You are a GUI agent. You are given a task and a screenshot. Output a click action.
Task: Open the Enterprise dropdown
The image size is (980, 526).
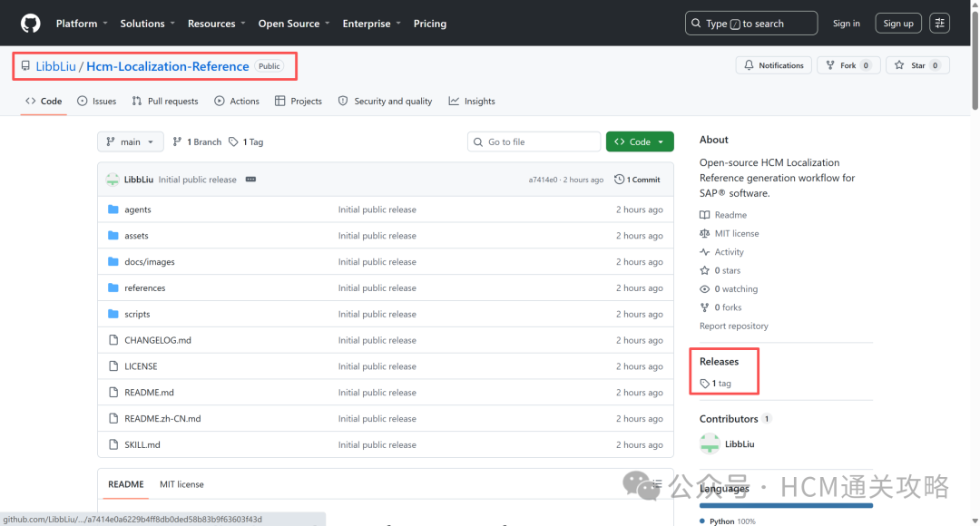pyautogui.click(x=371, y=23)
